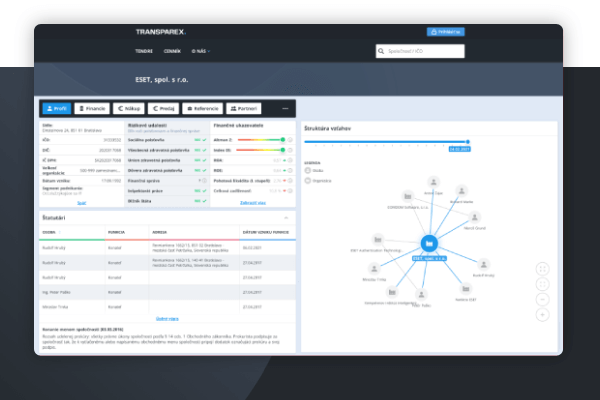Click the magnifier search icon
The height and width of the screenshot is (400, 600).
[x=381, y=51]
